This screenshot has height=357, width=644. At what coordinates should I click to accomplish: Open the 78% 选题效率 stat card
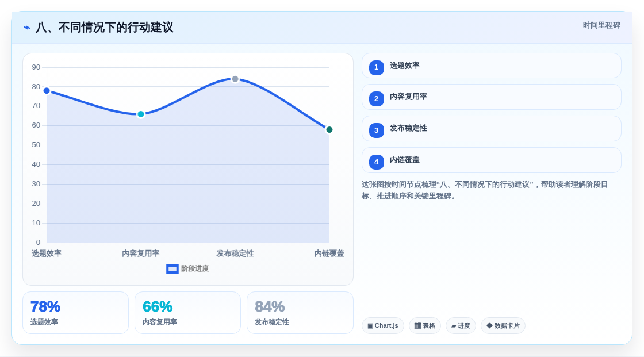tap(75, 313)
